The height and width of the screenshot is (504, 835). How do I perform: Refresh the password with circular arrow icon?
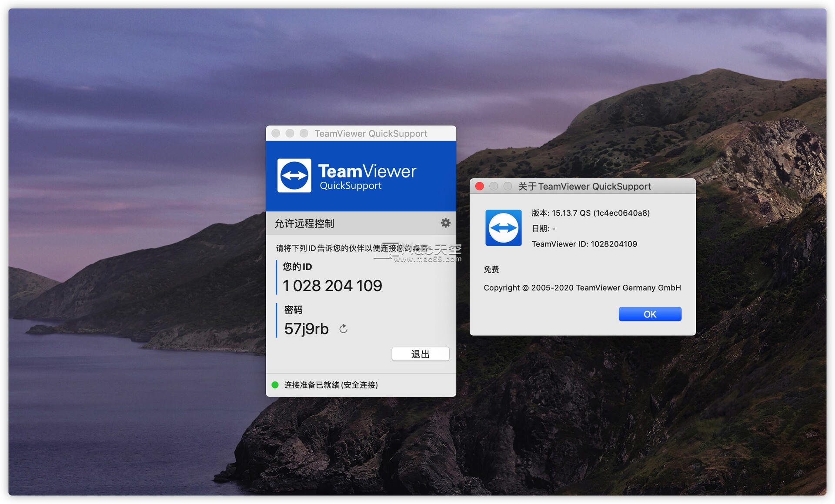pos(344,329)
